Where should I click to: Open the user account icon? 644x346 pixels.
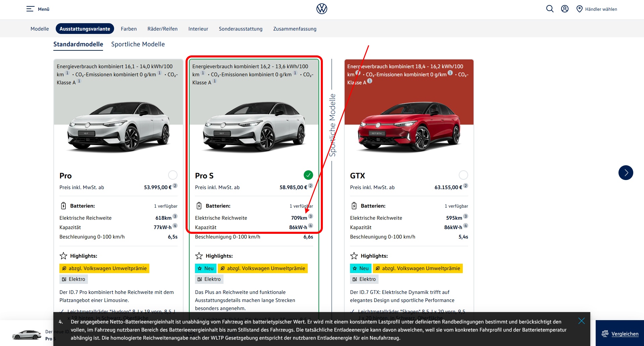click(565, 9)
